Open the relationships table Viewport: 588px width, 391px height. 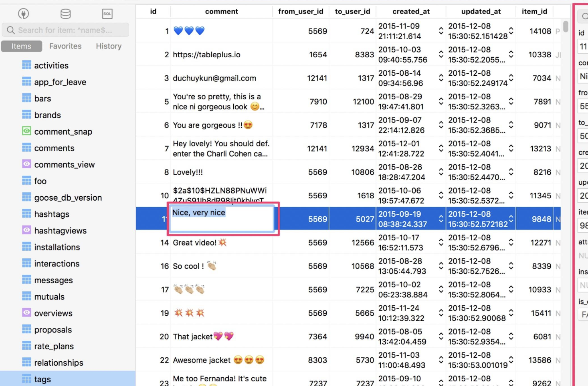click(x=59, y=363)
